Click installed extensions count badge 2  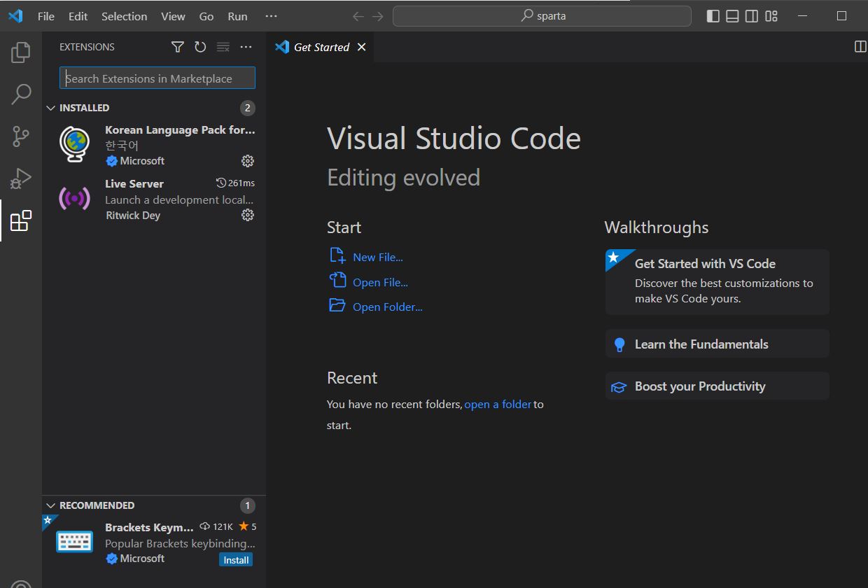click(x=247, y=108)
